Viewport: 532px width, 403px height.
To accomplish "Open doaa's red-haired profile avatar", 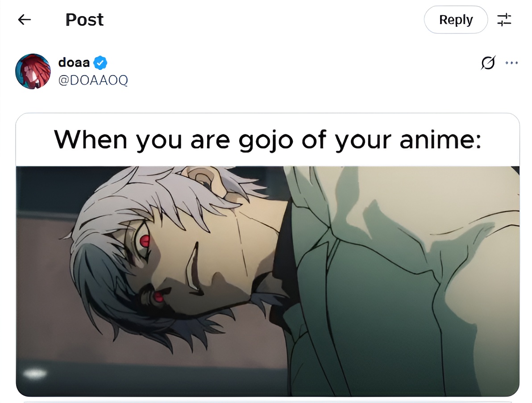I will click(33, 71).
